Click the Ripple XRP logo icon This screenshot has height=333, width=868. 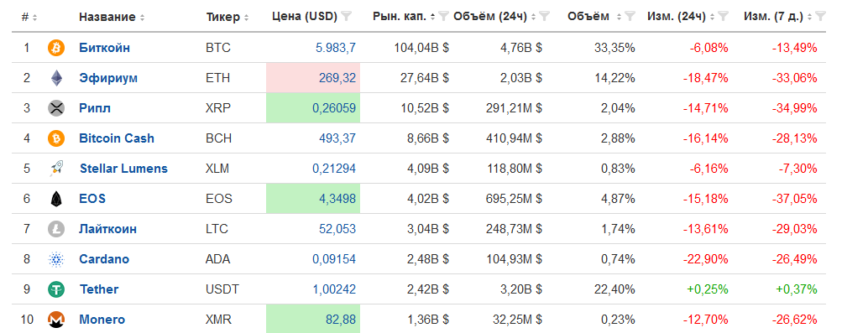[x=56, y=108]
